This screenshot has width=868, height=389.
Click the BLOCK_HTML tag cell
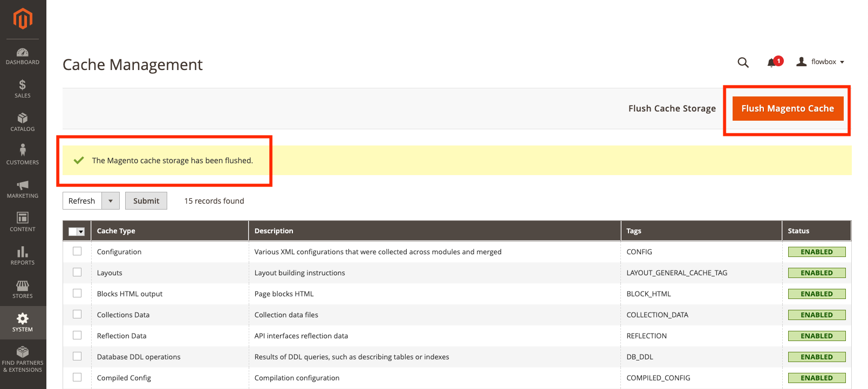[x=649, y=294]
